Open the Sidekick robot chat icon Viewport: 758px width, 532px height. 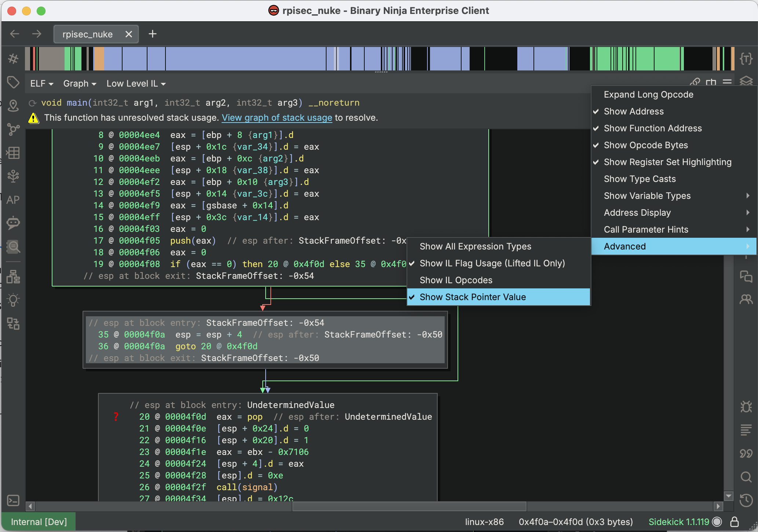pyautogui.click(x=13, y=222)
